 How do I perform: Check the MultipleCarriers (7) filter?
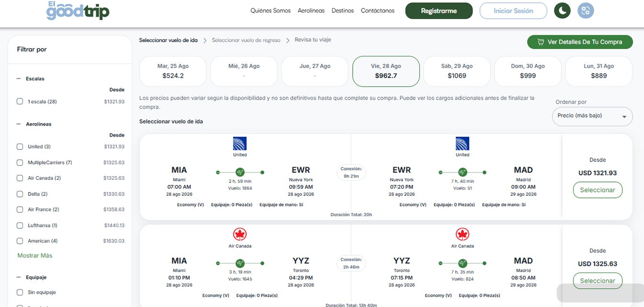click(20, 162)
